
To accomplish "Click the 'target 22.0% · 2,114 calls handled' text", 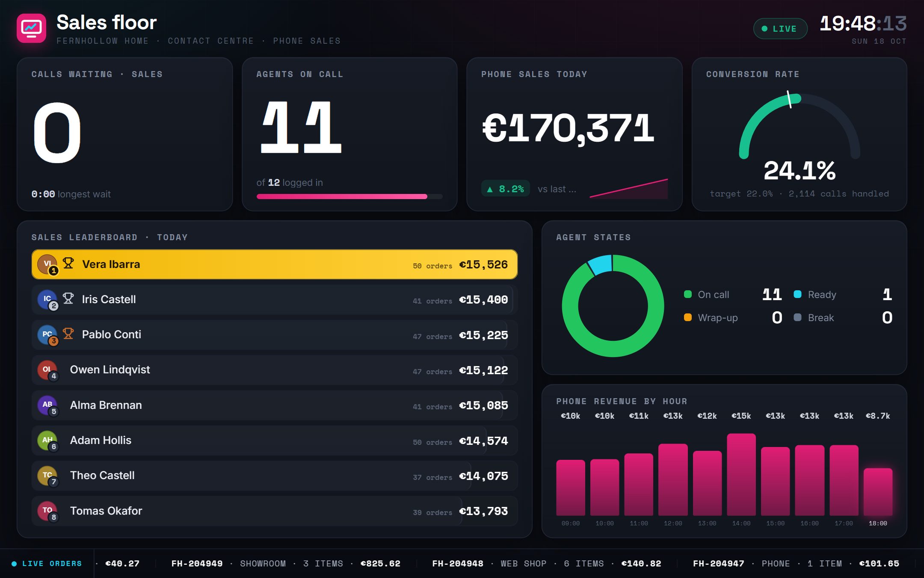I will [800, 194].
